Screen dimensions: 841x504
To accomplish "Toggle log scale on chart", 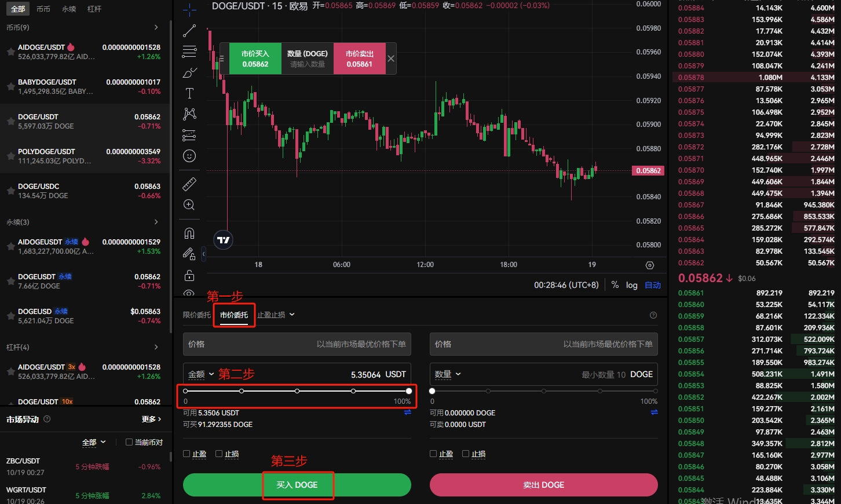I will tap(631, 285).
